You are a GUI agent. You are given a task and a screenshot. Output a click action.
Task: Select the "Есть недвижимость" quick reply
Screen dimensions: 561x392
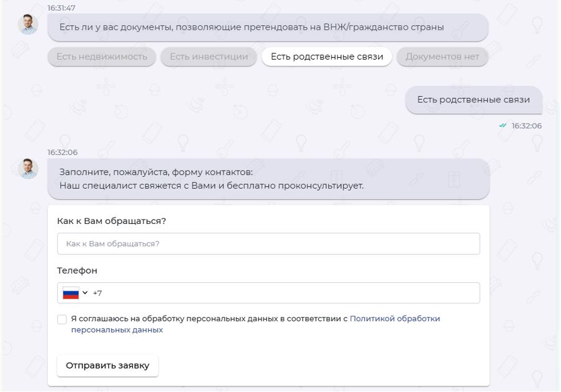101,57
